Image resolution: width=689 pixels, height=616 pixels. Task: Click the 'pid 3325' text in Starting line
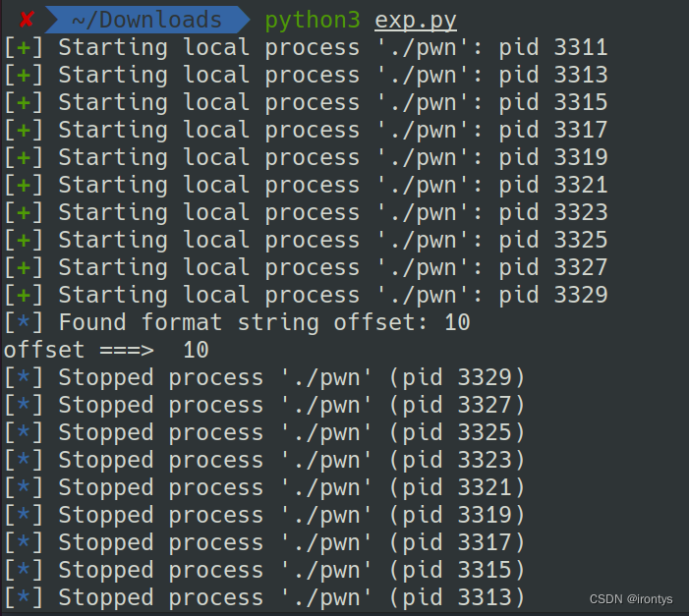coord(552,240)
